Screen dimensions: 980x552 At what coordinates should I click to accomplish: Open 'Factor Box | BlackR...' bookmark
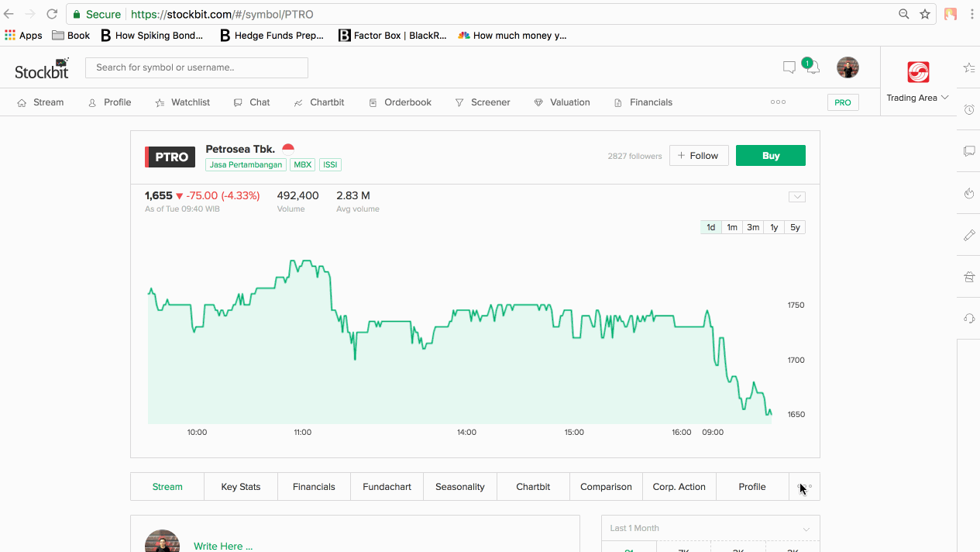pos(393,36)
